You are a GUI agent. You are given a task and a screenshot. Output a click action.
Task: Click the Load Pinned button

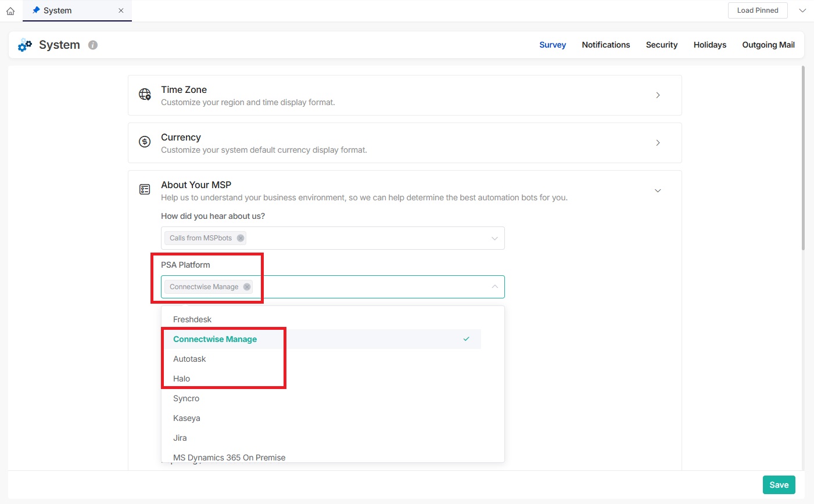click(x=757, y=10)
